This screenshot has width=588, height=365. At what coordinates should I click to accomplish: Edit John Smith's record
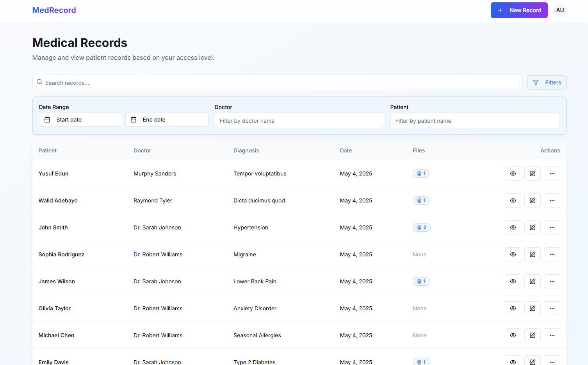(x=533, y=227)
